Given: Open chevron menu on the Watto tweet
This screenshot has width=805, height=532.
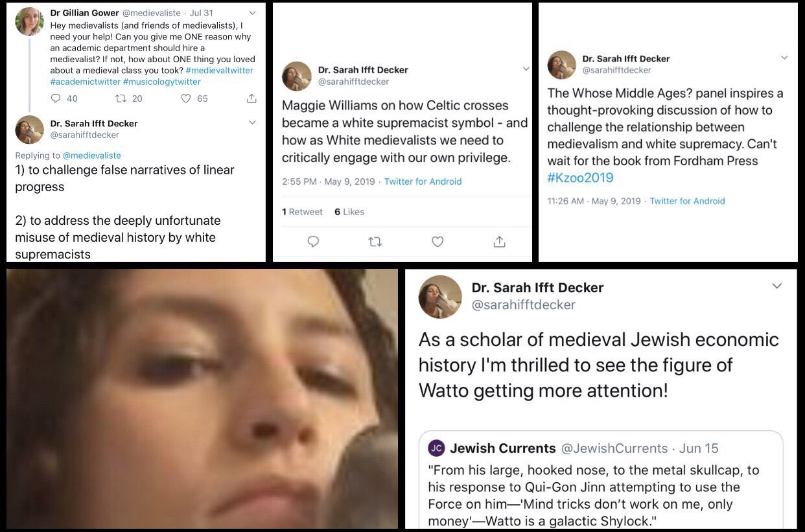Looking at the screenshot, I should pyautogui.click(x=776, y=286).
